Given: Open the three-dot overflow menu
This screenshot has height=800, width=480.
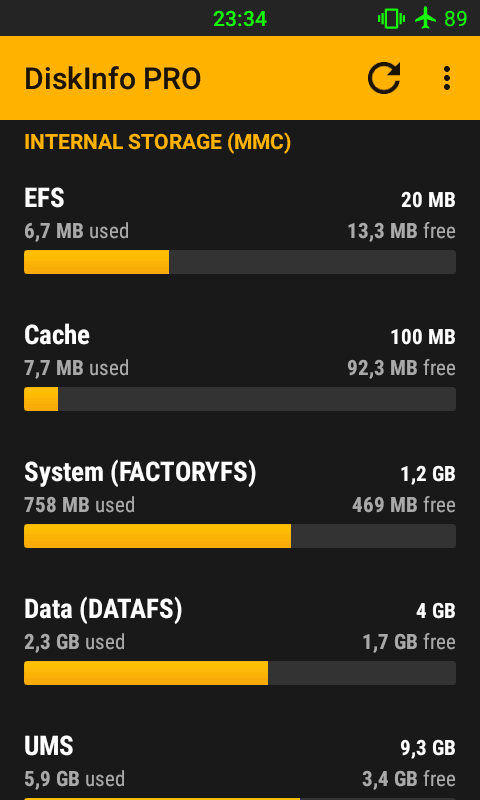Looking at the screenshot, I should click(447, 78).
